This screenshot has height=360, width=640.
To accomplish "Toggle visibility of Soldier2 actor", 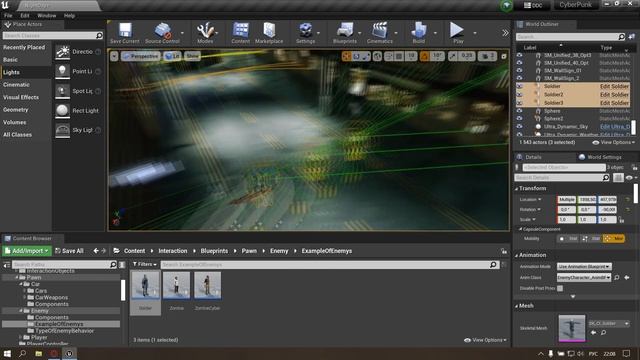I will coord(520,95).
